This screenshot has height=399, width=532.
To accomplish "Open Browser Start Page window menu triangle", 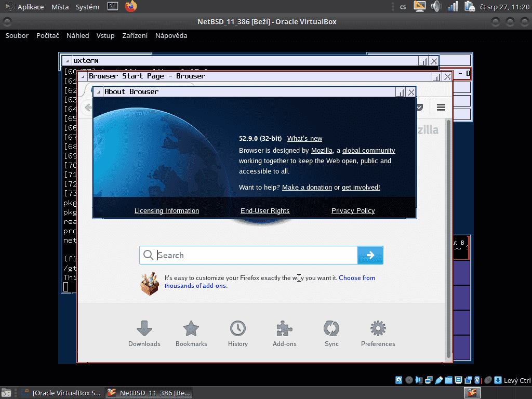I will point(83,77).
